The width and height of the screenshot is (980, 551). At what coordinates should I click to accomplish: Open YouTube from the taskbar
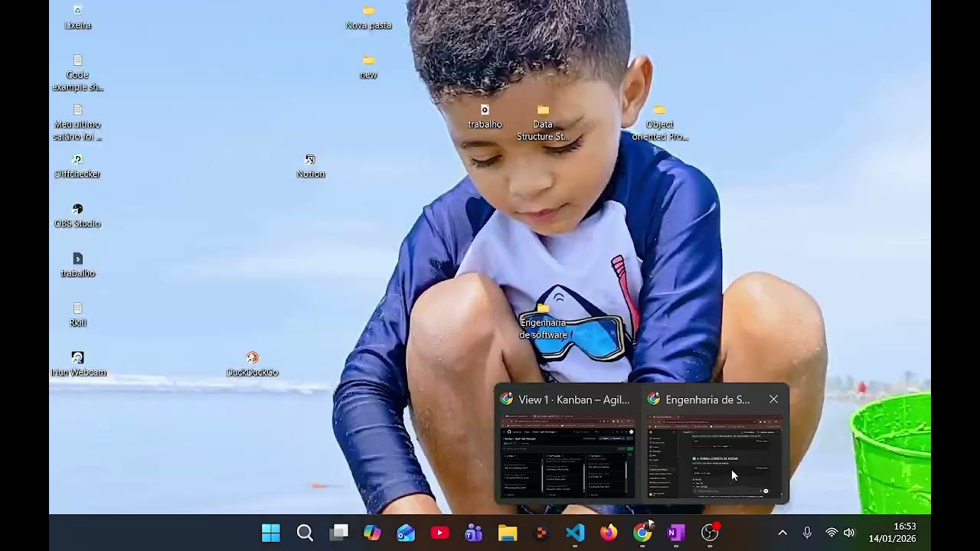pyautogui.click(x=439, y=533)
